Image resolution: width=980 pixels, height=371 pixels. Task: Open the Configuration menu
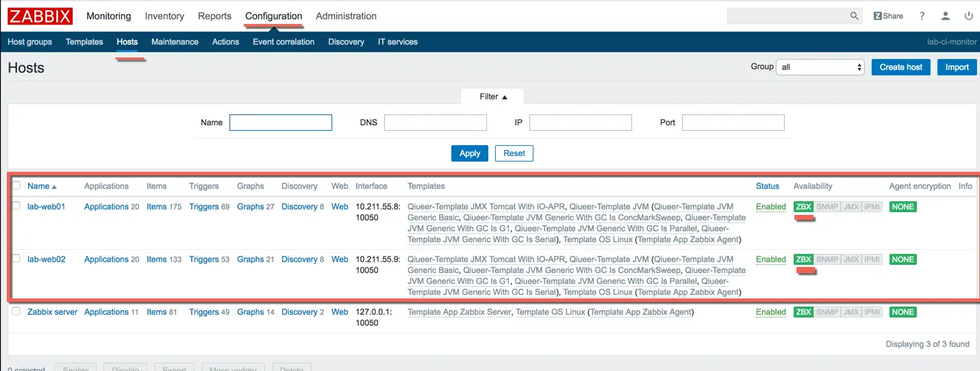273,16
